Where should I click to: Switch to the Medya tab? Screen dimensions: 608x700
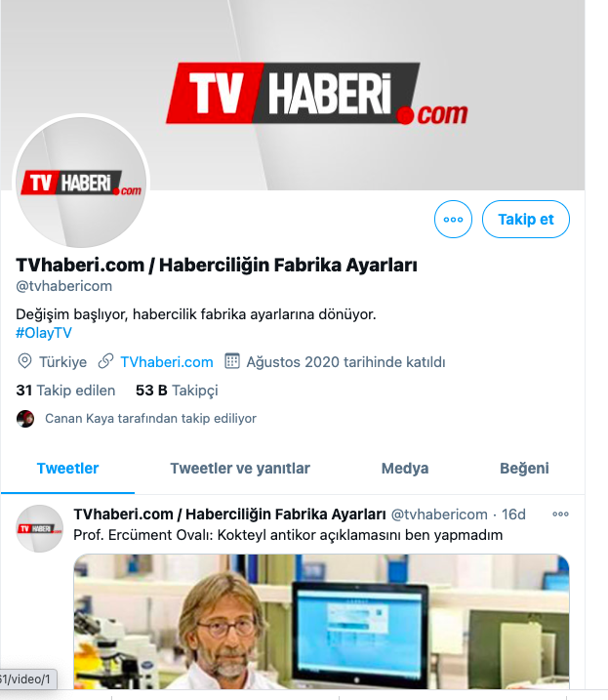(405, 469)
